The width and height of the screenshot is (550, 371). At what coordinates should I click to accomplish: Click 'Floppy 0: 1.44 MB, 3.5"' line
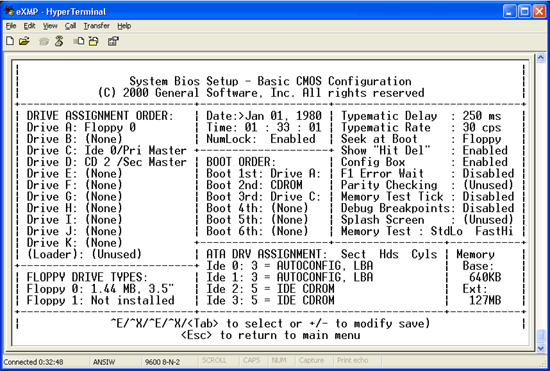click(100, 289)
